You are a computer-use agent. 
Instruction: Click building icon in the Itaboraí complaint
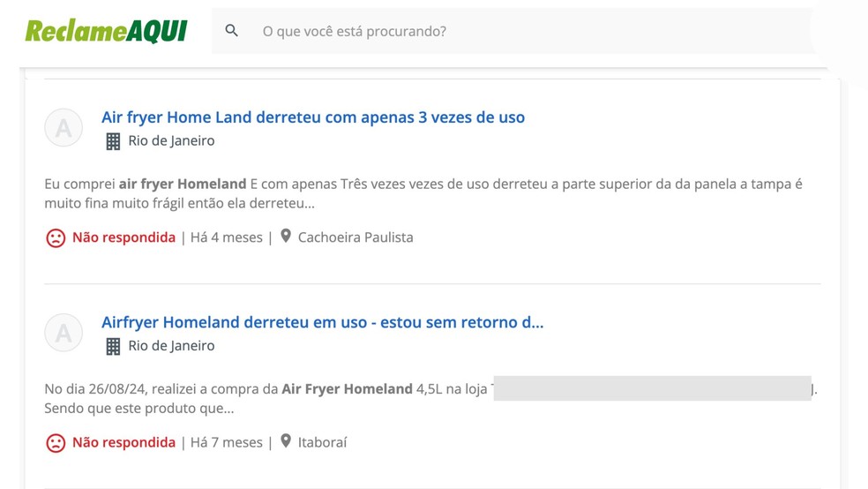pyautogui.click(x=113, y=346)
